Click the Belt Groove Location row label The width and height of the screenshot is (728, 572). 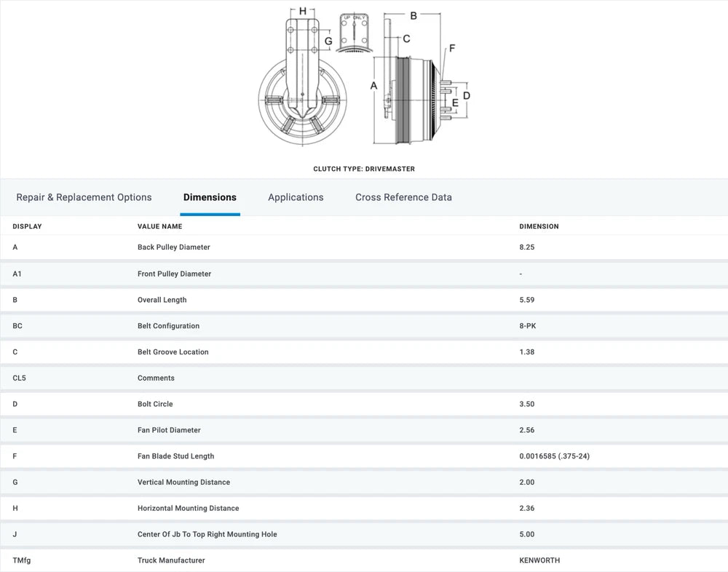pos(173,352)
